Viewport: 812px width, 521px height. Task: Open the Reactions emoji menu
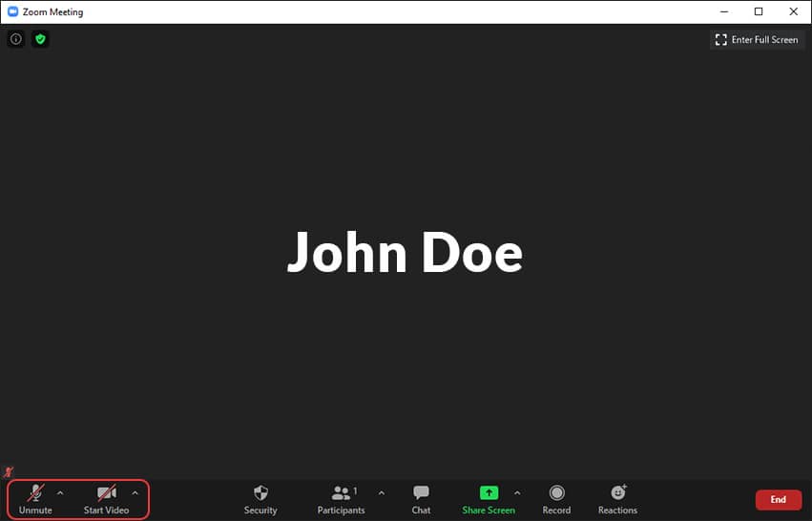[x=617, y=499]
